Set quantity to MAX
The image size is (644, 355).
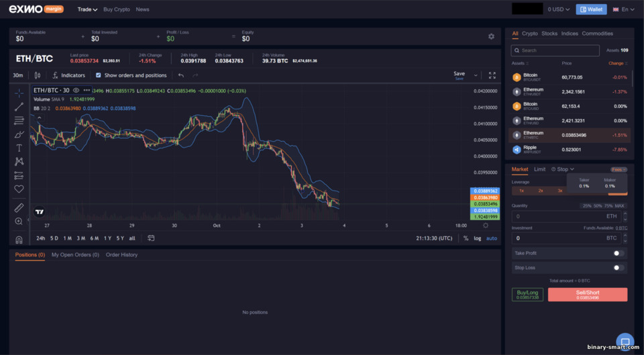pos(619,206)
